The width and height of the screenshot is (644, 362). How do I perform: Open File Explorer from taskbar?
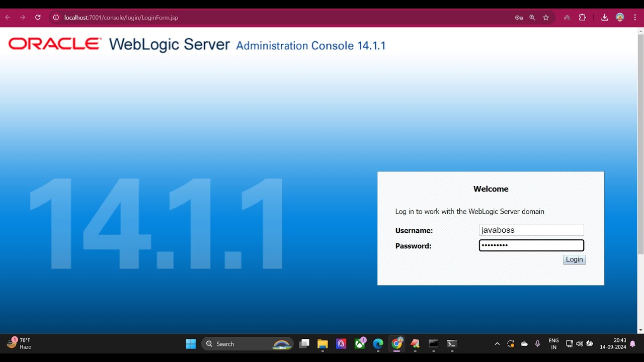click(x=323, y=344)
